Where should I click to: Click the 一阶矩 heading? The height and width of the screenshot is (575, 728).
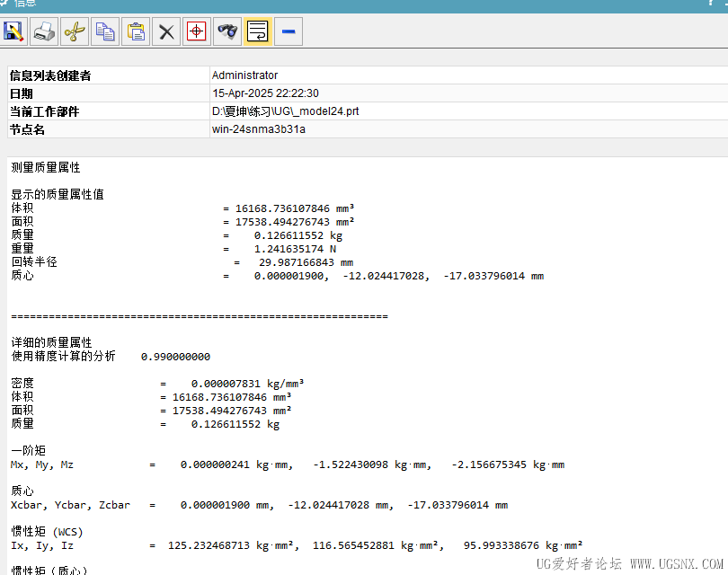[x=29, y=451]
